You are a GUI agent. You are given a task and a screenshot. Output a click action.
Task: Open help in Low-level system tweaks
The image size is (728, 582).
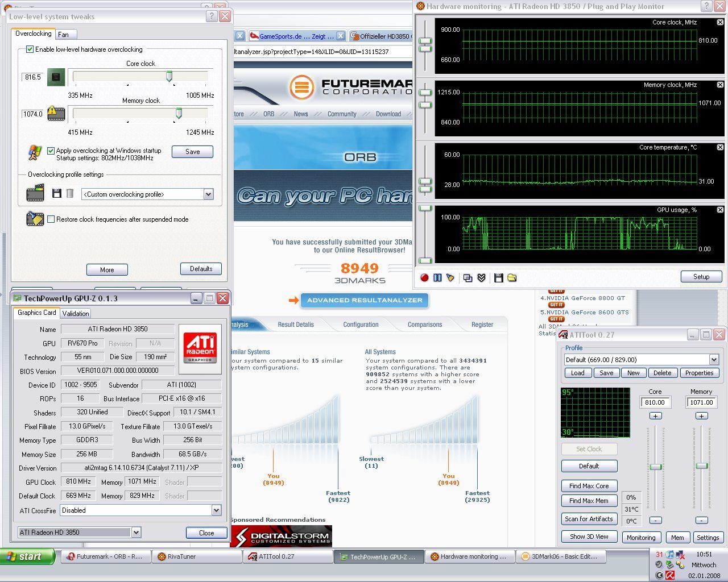212,16
